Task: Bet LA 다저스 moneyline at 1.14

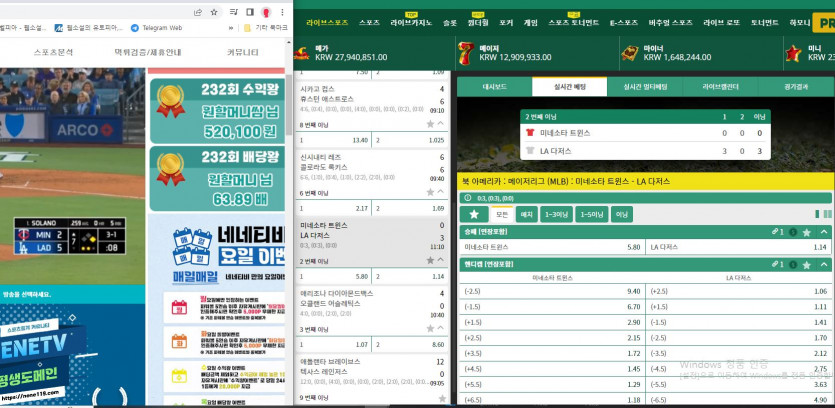Action: point(739,247)
